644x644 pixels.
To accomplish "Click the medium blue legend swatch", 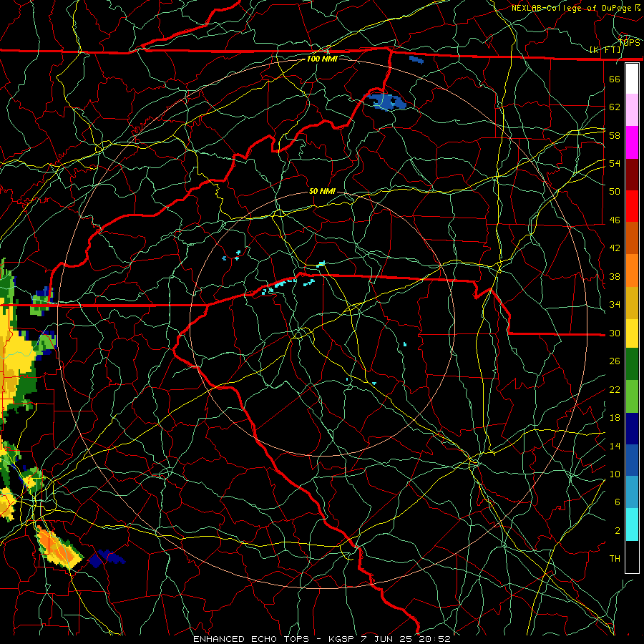I will pyautogui.click(x=632, y=460).
